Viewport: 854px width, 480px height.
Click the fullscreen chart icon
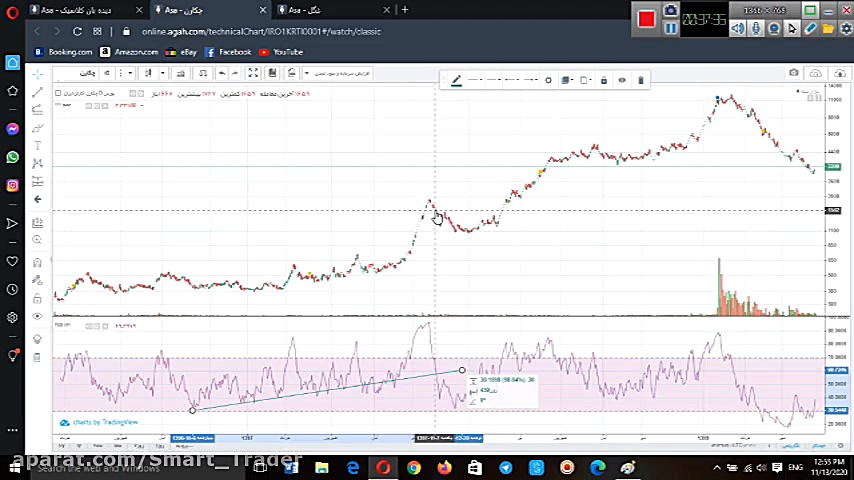(253, 73)
